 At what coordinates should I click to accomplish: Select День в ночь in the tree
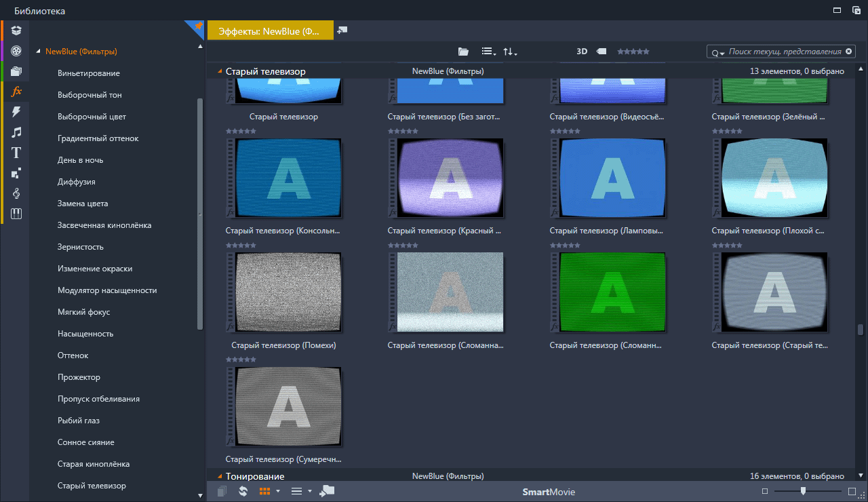tap(81, 160)
